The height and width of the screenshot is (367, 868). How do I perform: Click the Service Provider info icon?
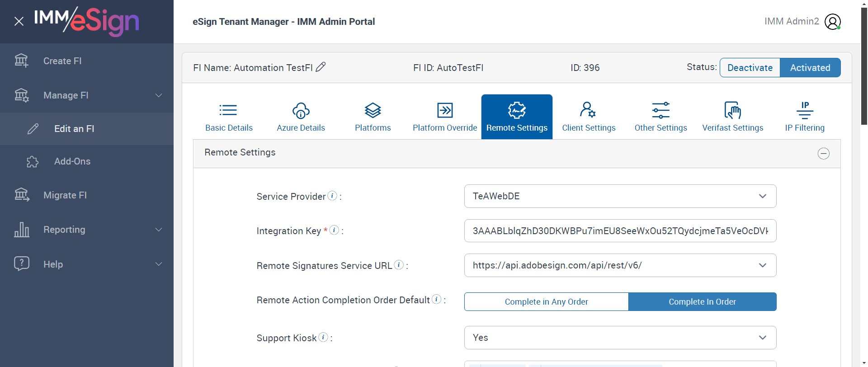[x=332, y=196]
